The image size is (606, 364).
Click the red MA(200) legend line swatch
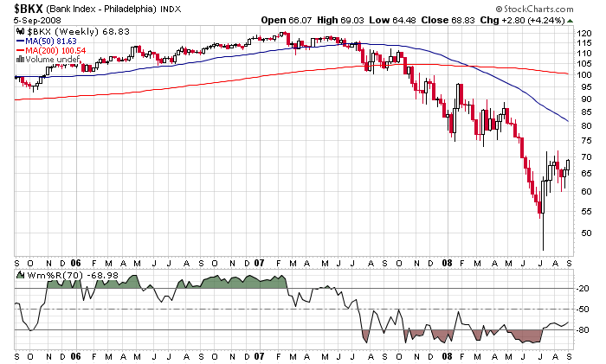pos(21,50)
